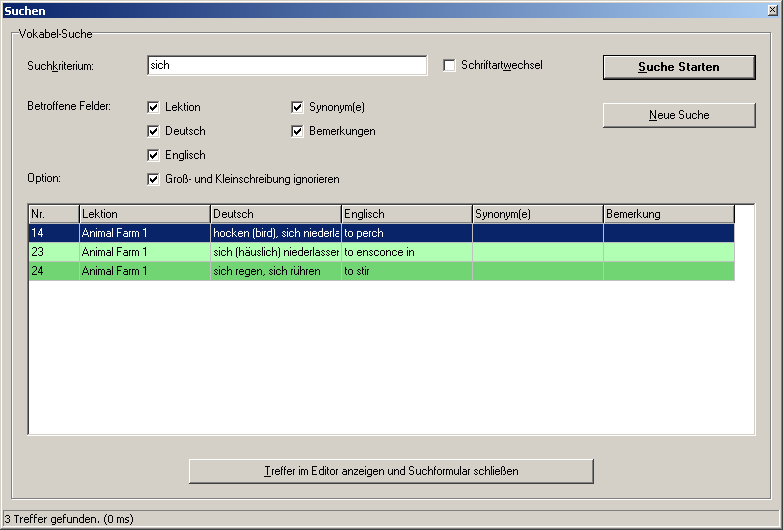Viewport: 783px width, 530px height.
Task: Click the Bemerkung column header
Action: [x=668, y=214]
